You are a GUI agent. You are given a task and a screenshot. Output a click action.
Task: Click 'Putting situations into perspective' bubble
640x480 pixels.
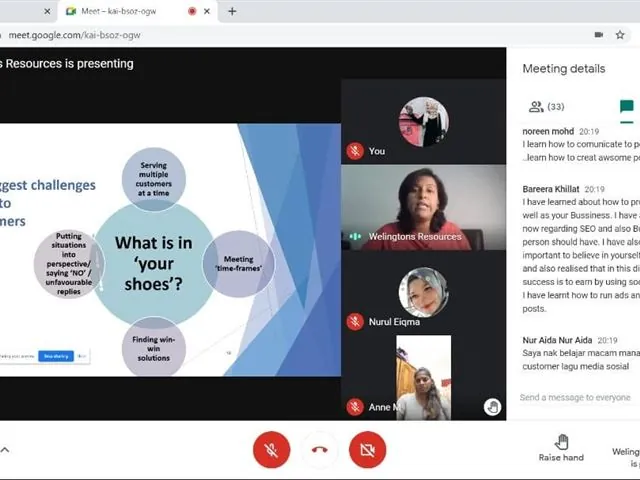(69, 264)
